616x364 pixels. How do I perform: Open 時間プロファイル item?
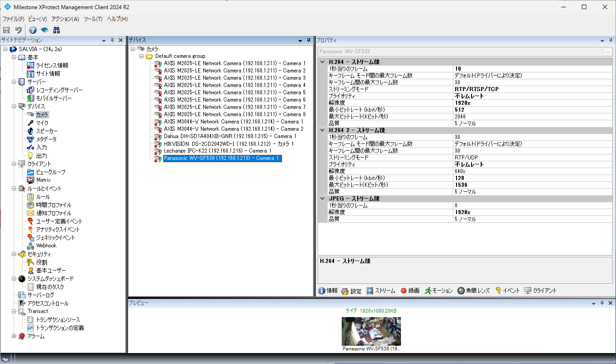click(53, 205)
